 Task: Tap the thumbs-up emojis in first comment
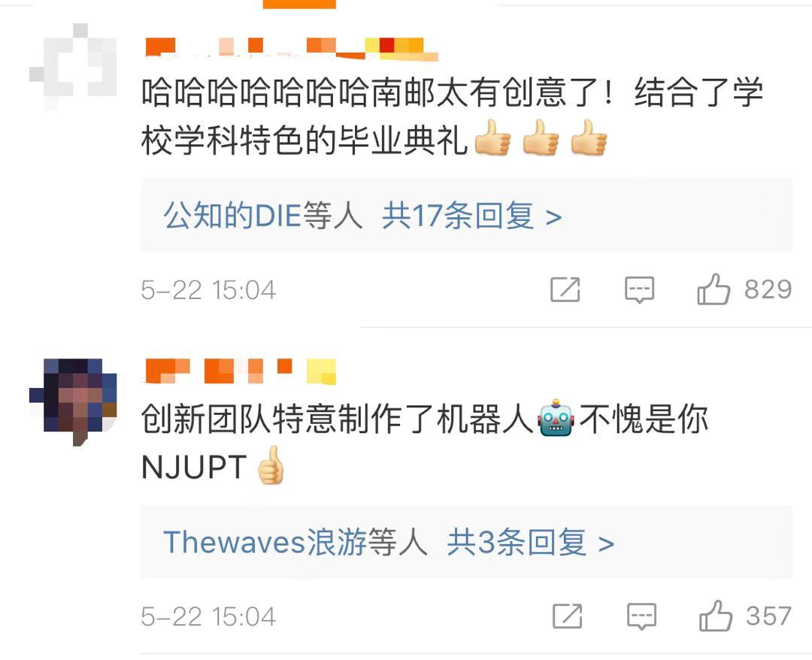click(540, 137)
